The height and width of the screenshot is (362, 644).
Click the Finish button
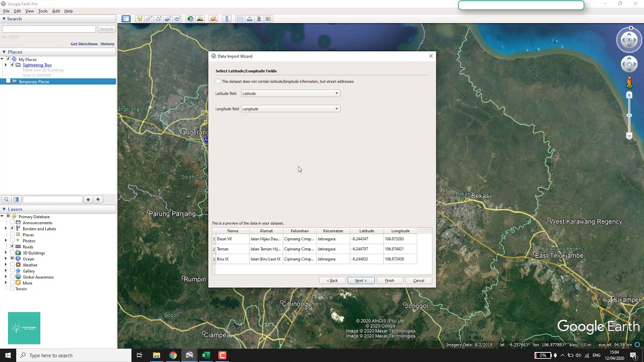click(389, 281)
